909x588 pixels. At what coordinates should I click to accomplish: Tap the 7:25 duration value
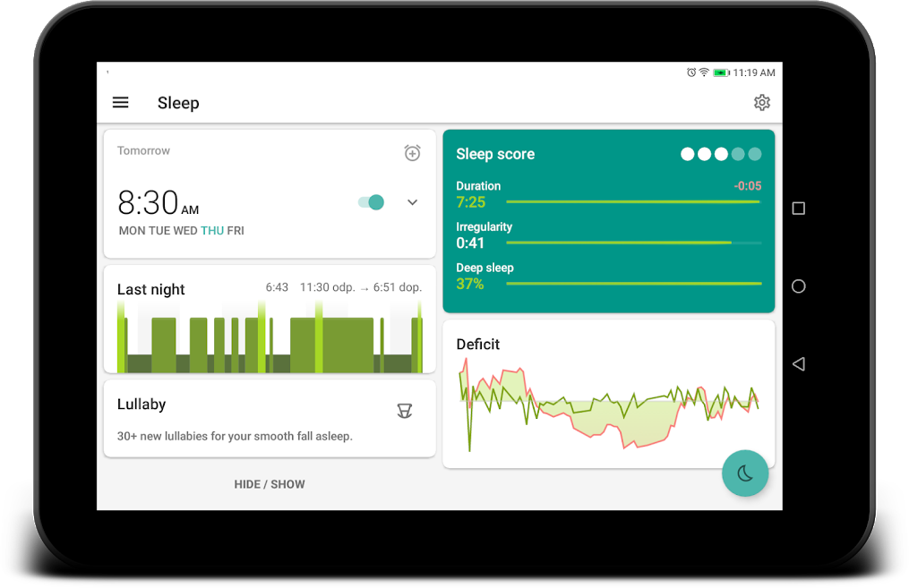471,202
